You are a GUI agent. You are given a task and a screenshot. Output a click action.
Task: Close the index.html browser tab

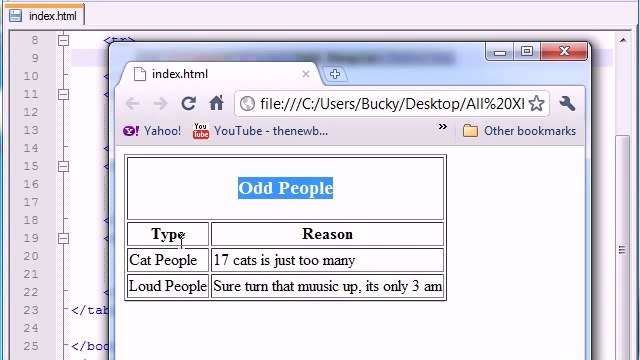pos(306,74)
